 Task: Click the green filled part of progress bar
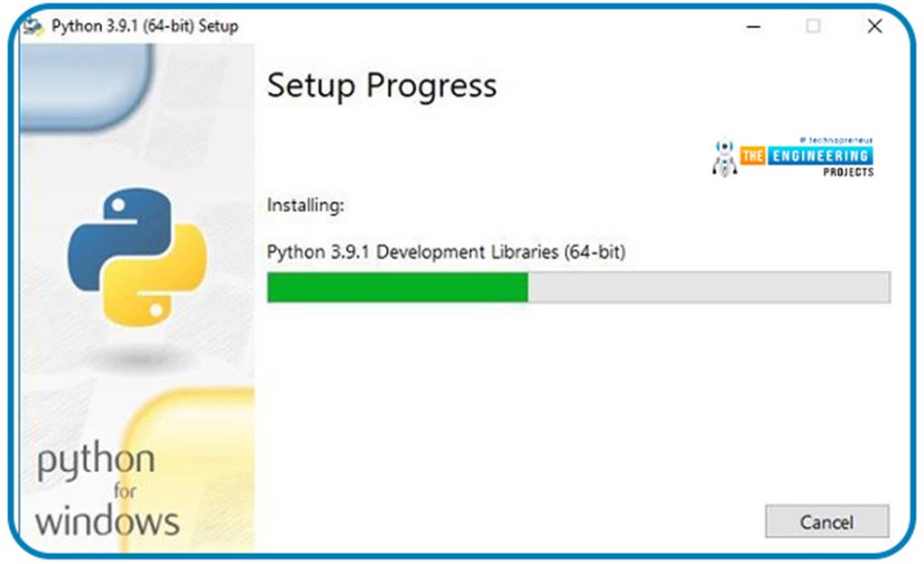click(397, 287)
